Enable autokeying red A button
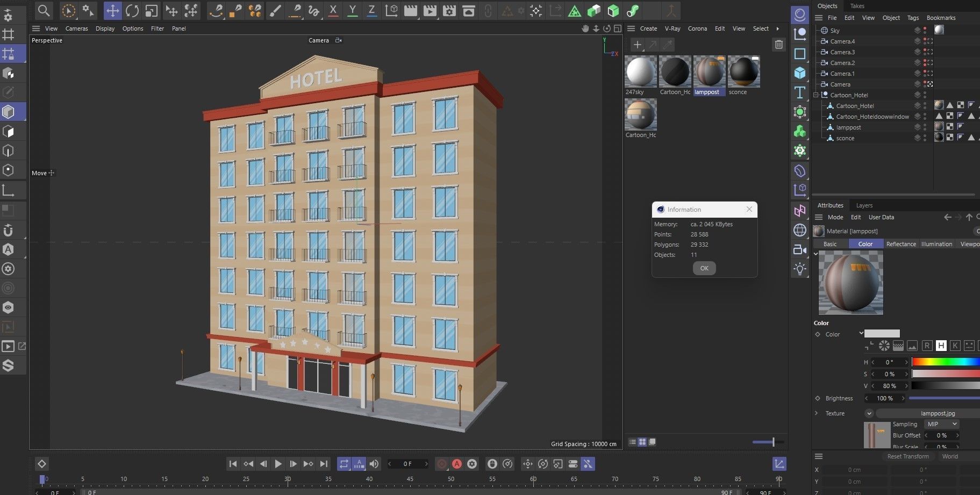This screenshot has height=495, width=980. [x=457, y=464]
